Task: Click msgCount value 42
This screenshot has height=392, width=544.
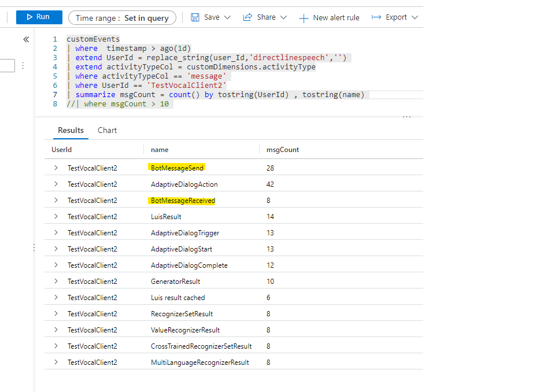Action: (270, 184)
